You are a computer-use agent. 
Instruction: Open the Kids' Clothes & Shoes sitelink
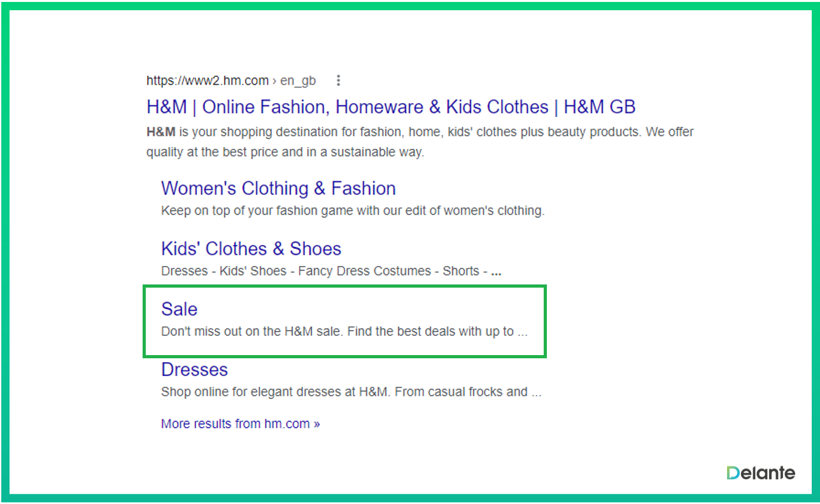click(x=251, y=249)
